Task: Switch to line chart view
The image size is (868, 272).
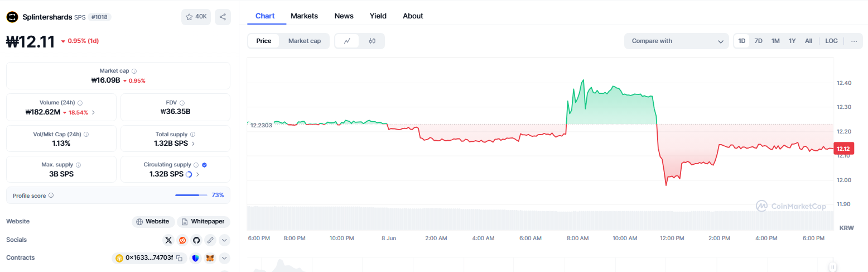Action: point(347,41)
